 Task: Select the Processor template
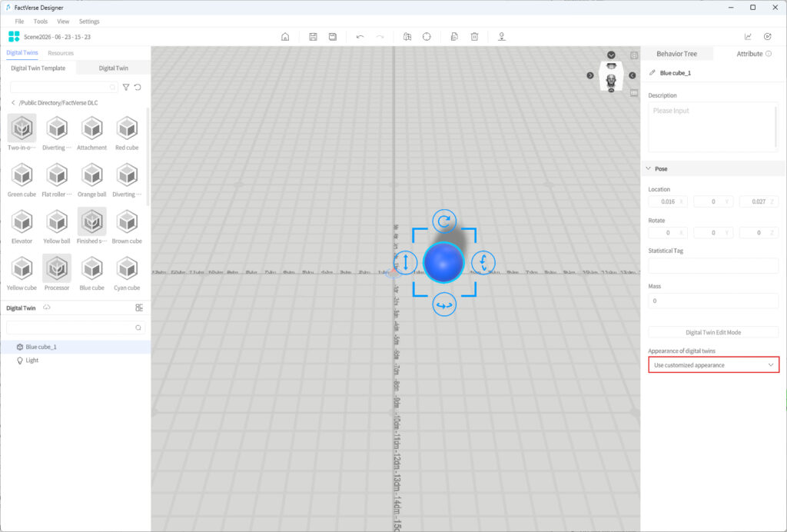(x=57, y=272)
